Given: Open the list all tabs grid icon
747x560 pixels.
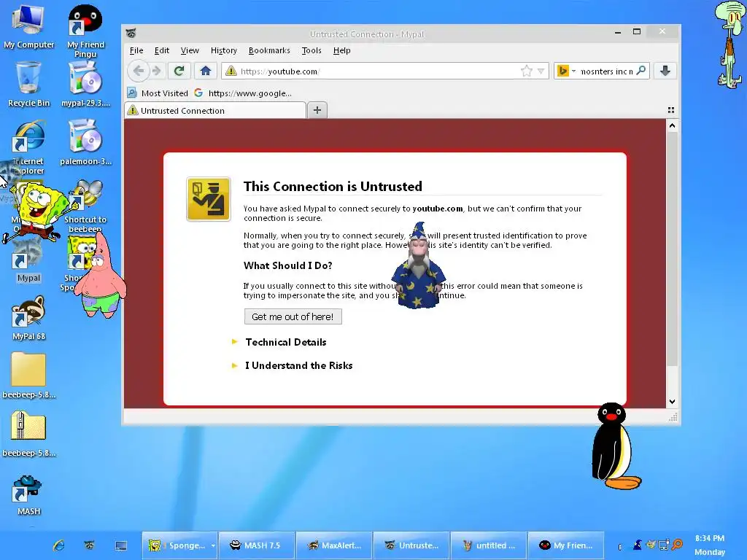Looking at the screenshot, I should tap(671, 110).
